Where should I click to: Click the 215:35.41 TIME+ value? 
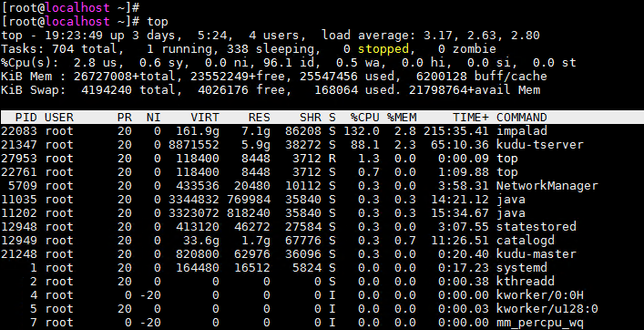tap(456, 131)
